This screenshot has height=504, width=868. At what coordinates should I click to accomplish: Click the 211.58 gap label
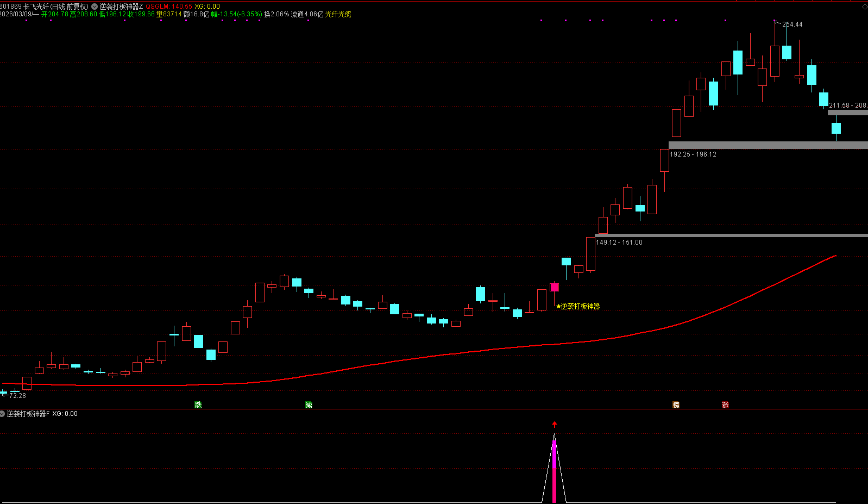pyautogui.click(x=848, y=105)
